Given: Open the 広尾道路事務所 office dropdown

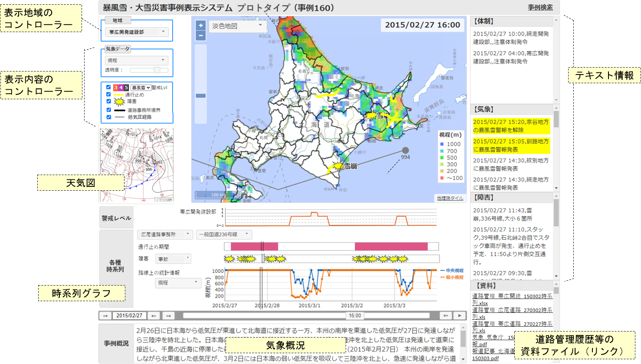Looking at the screenshot, I should coord(165,234).
